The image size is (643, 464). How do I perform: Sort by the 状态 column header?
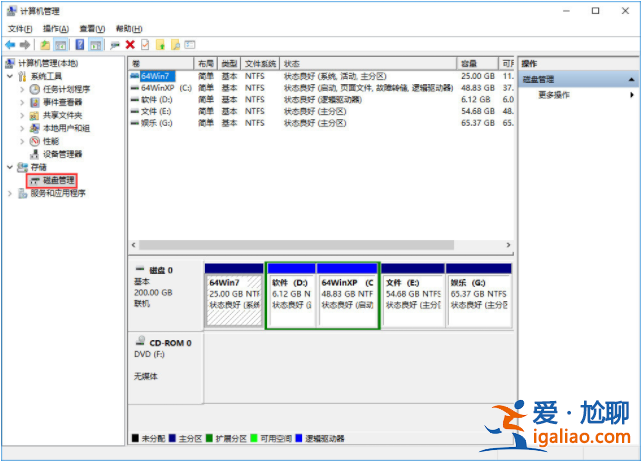(368, 64)
